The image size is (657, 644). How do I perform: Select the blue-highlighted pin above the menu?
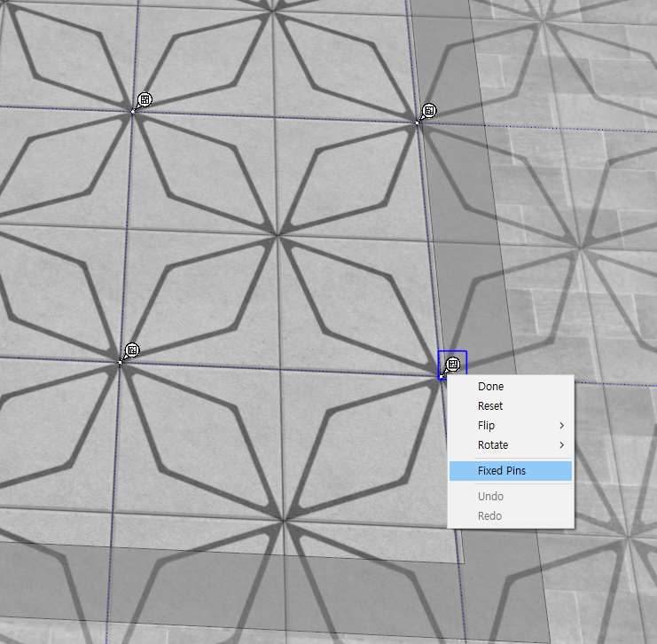(x=452, y=365)
